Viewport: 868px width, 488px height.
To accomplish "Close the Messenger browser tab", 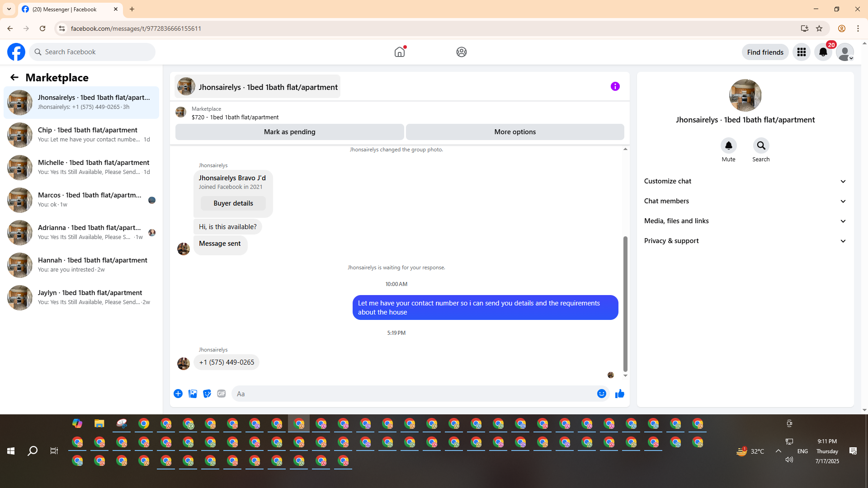I will [x=116, y=9].
